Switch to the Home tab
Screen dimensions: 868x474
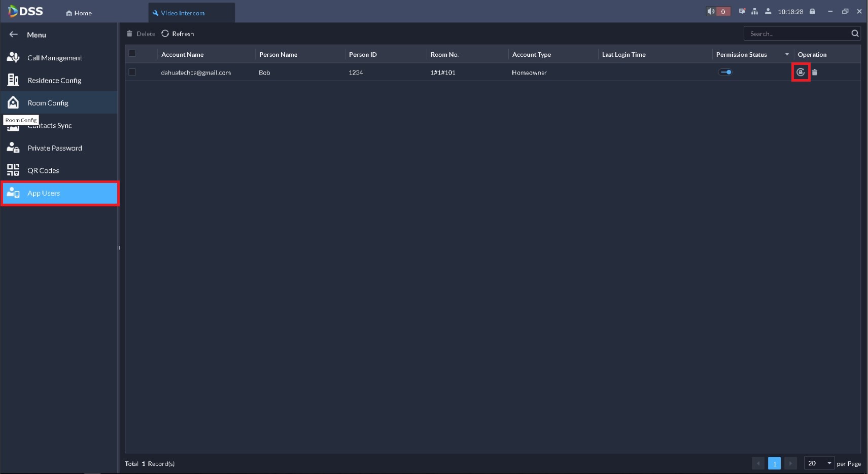click(79, 13)
